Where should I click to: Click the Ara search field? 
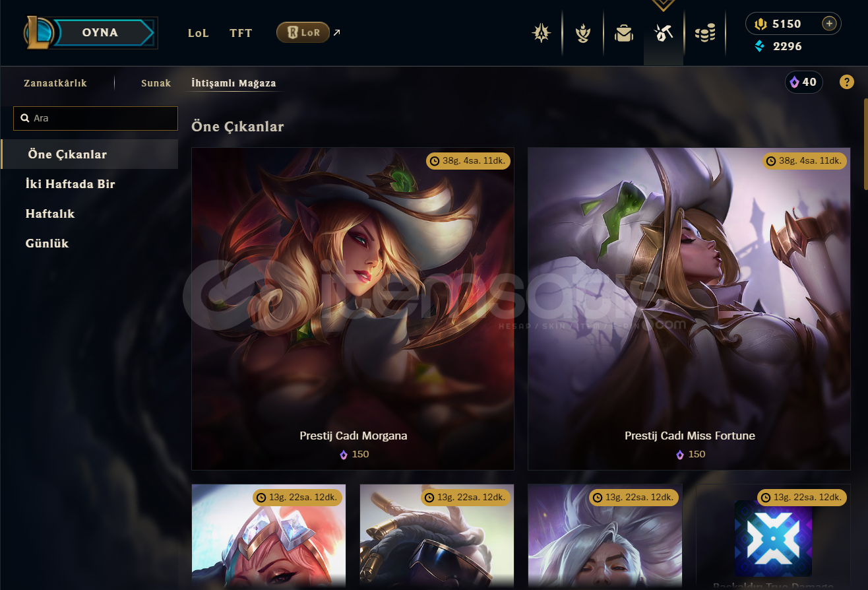click(96, 118)
